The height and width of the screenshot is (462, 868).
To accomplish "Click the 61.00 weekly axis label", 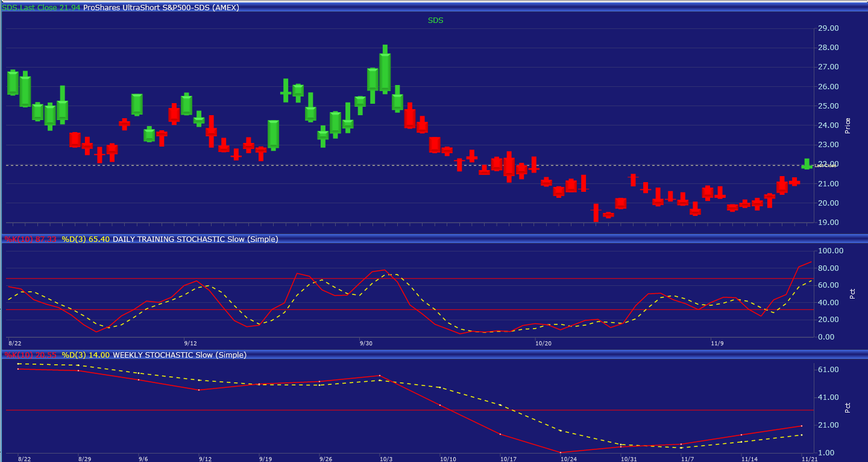I will point(828,370).
